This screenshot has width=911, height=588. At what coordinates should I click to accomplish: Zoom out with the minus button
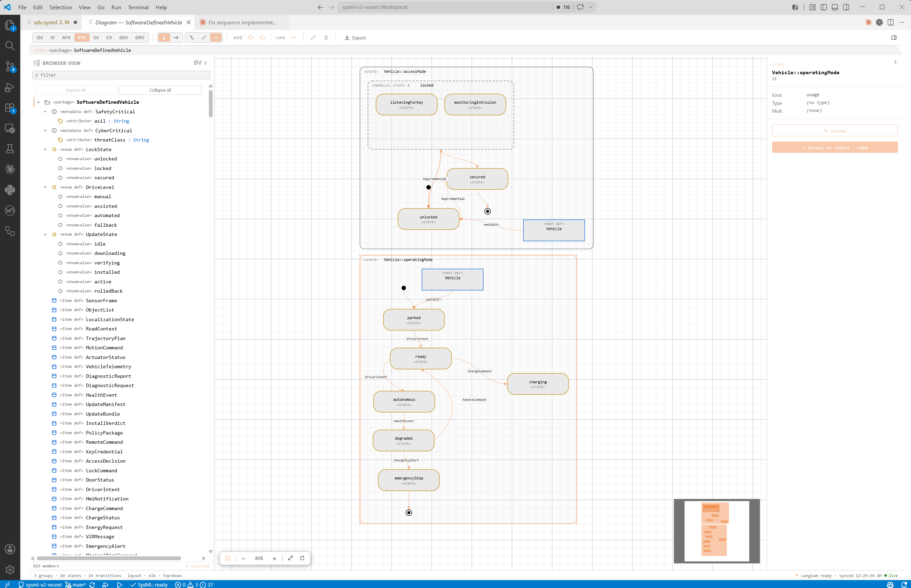coord(243,558)
